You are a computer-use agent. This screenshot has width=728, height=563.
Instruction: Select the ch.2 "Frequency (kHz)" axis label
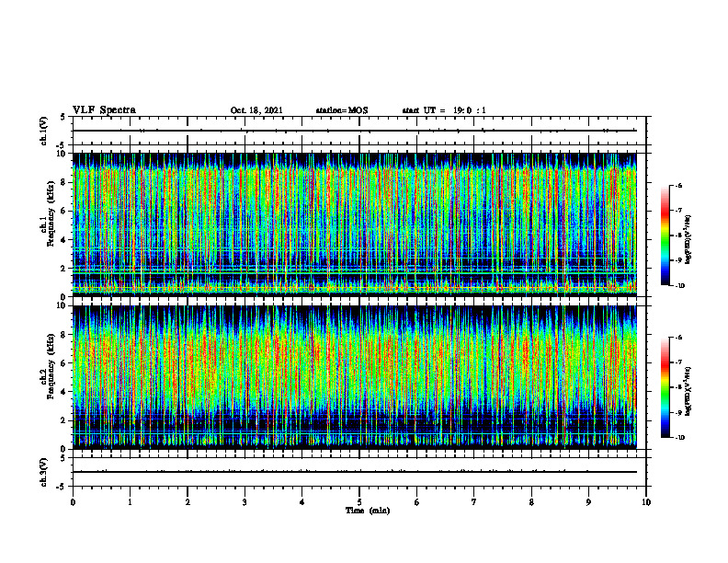pyautogui.click(x=51, y=367)
